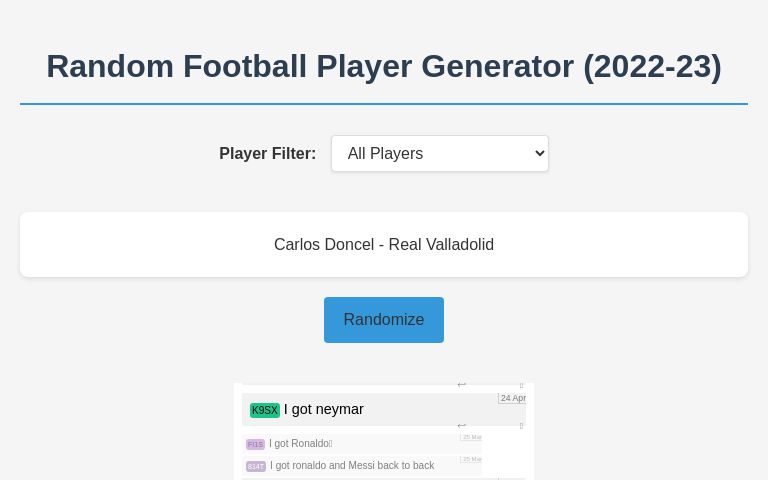The image size is (768, 480).
Task: Click the 24 Apr date tag
Action: [512, 398]
